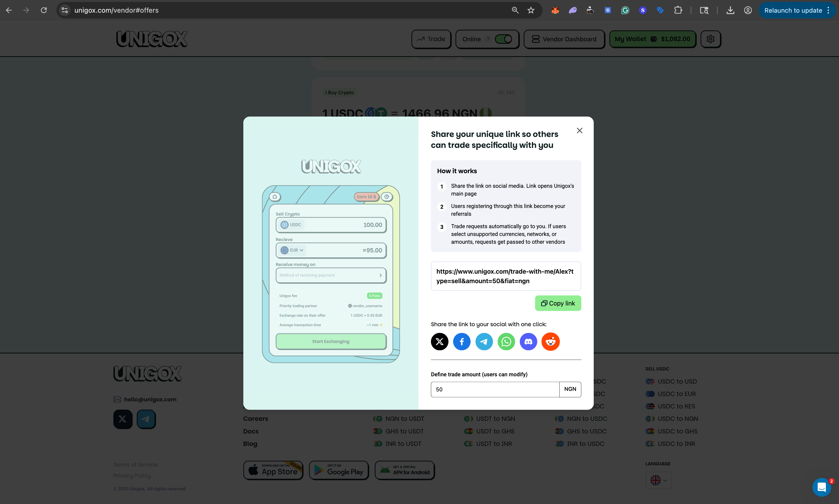Open settings gear in header

[x=710, y=39]
